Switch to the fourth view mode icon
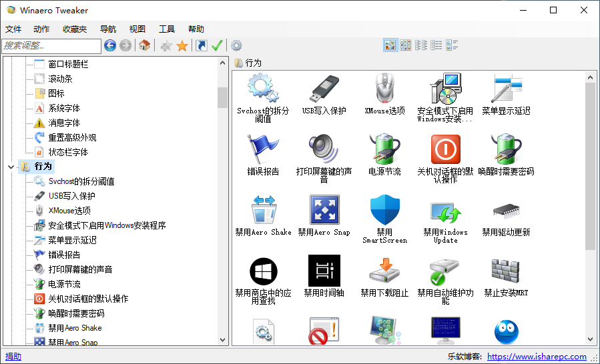 (x=436, y=45)
